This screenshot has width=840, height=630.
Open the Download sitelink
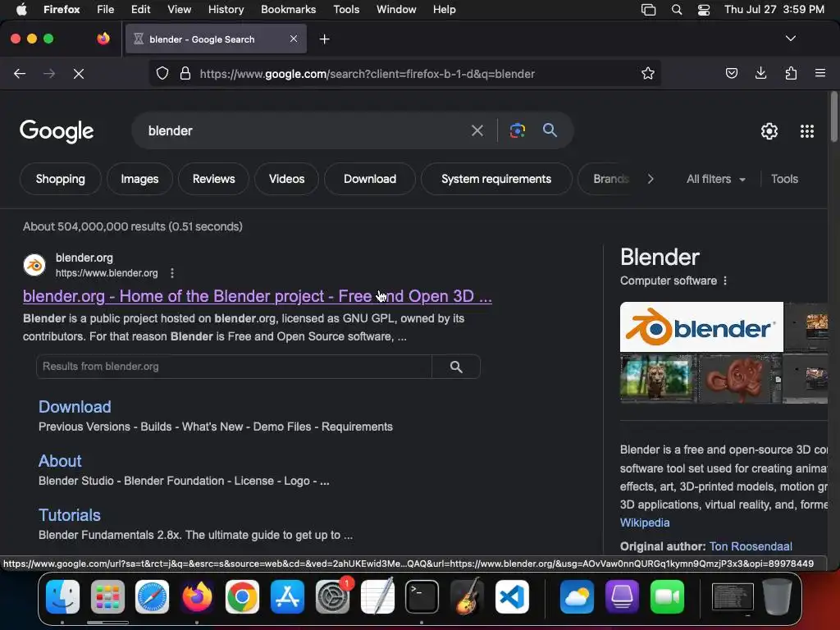[75, 407]
